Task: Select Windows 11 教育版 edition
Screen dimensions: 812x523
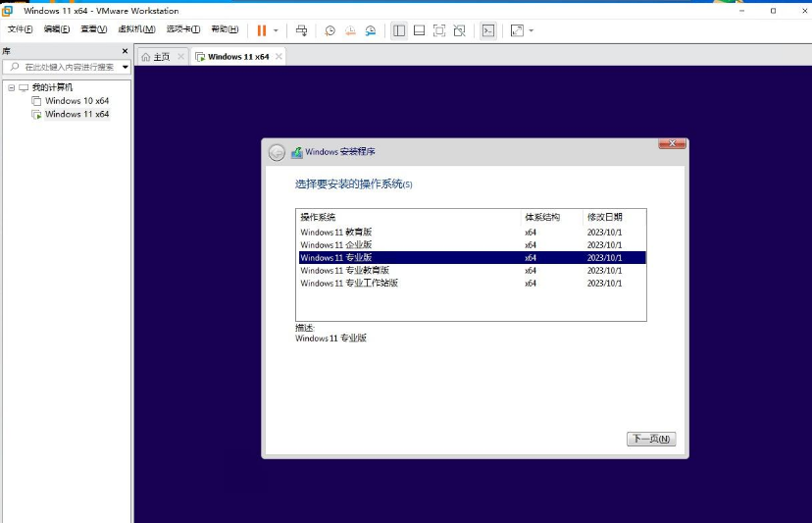Action: 473,233
